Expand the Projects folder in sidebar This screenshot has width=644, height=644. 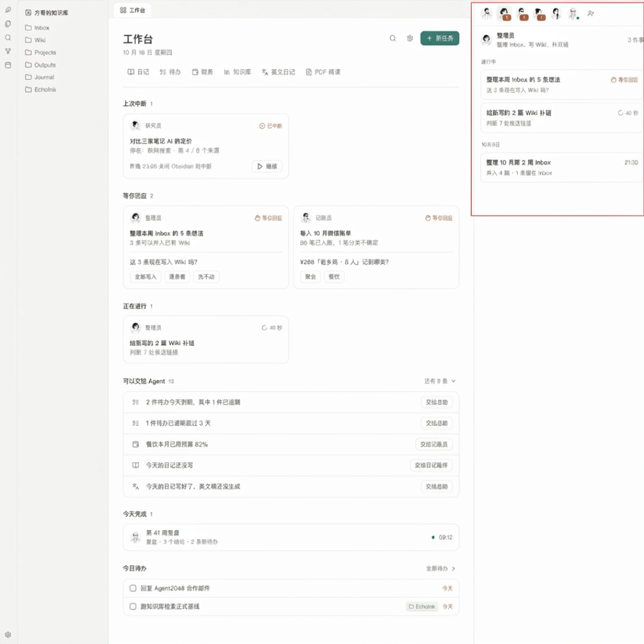41,52
